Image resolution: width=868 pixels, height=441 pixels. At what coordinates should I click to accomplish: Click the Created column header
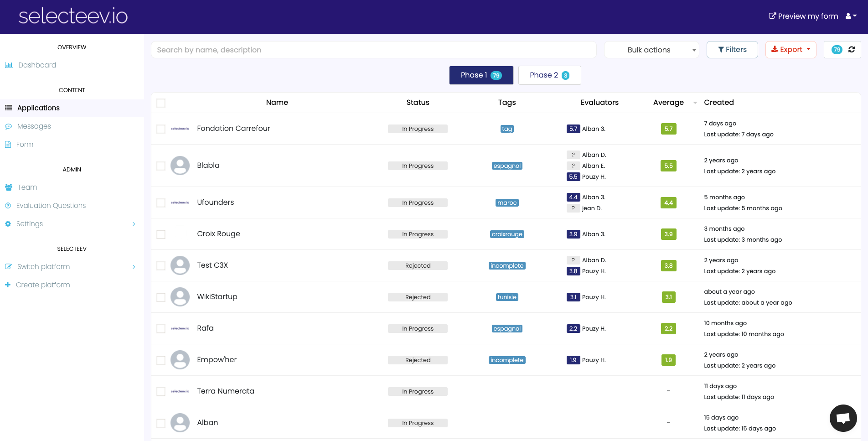tap(719, 103)
